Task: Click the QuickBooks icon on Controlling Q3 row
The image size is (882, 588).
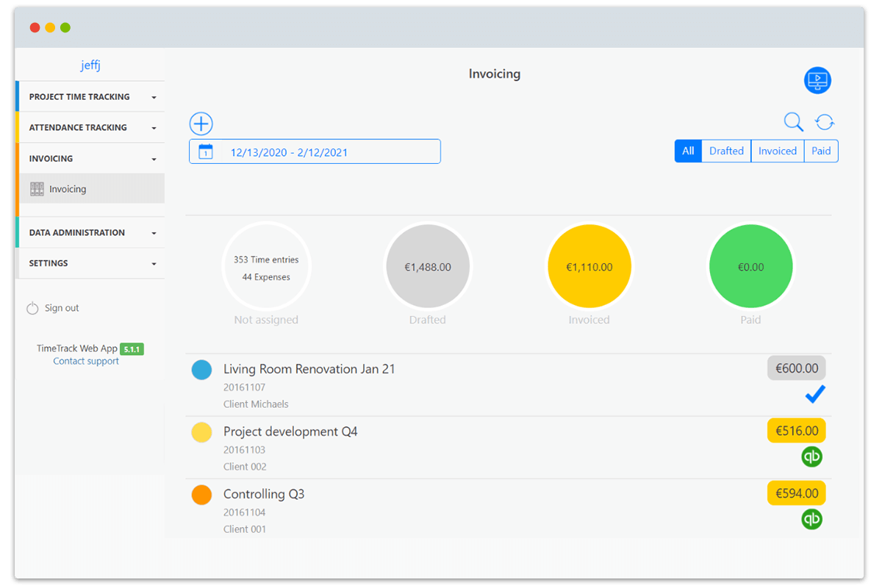Action: tap(811, 519)
